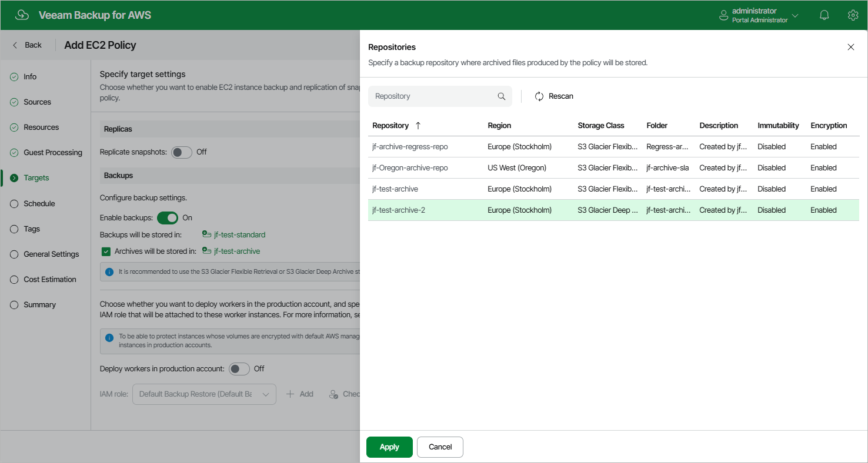Click the empty circle icon beside Tags
Viewport: 868px width, 463px height.
(14, 229)
